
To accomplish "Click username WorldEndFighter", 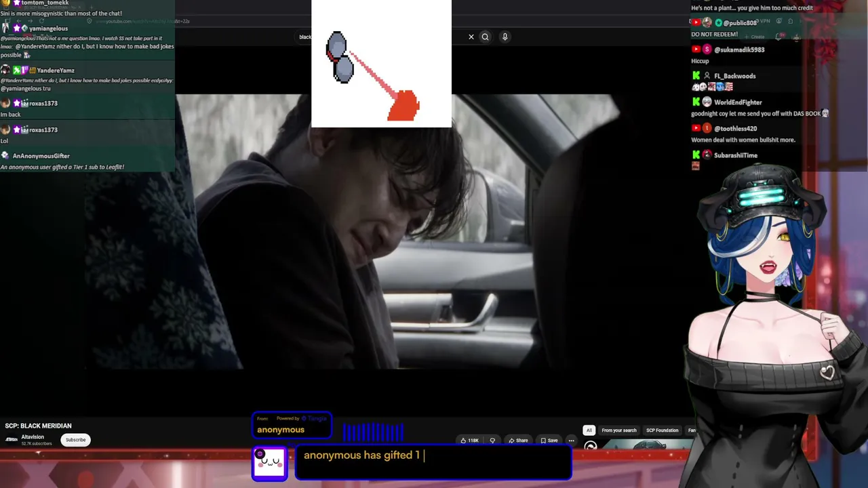I will pyautogui.click(x=738, y=102).
